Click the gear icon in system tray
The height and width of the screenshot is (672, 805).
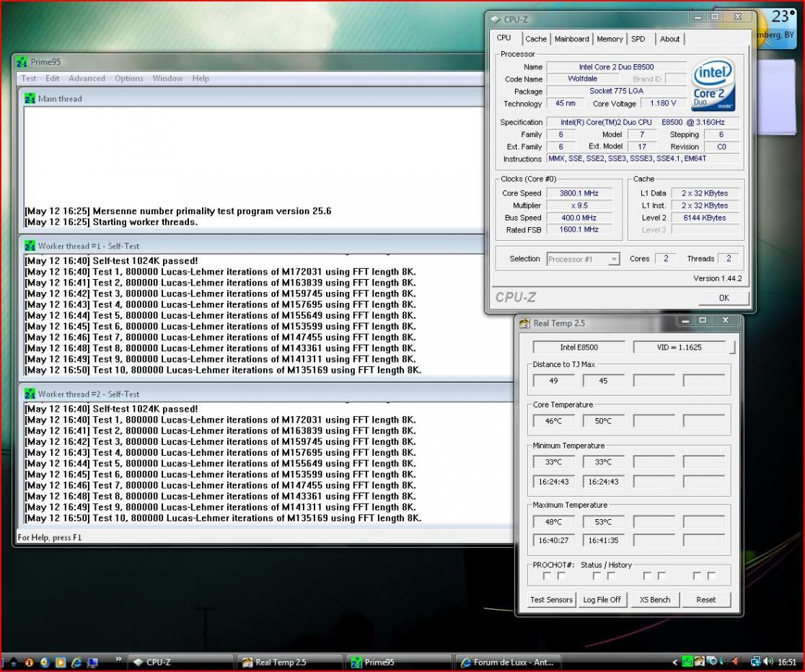(712, 661)
